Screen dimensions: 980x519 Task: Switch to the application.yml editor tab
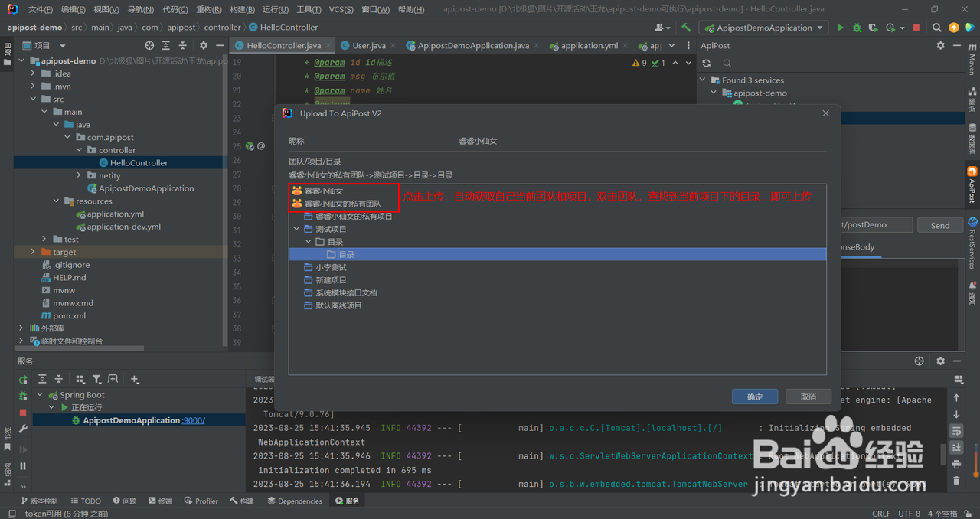[588, 46]
